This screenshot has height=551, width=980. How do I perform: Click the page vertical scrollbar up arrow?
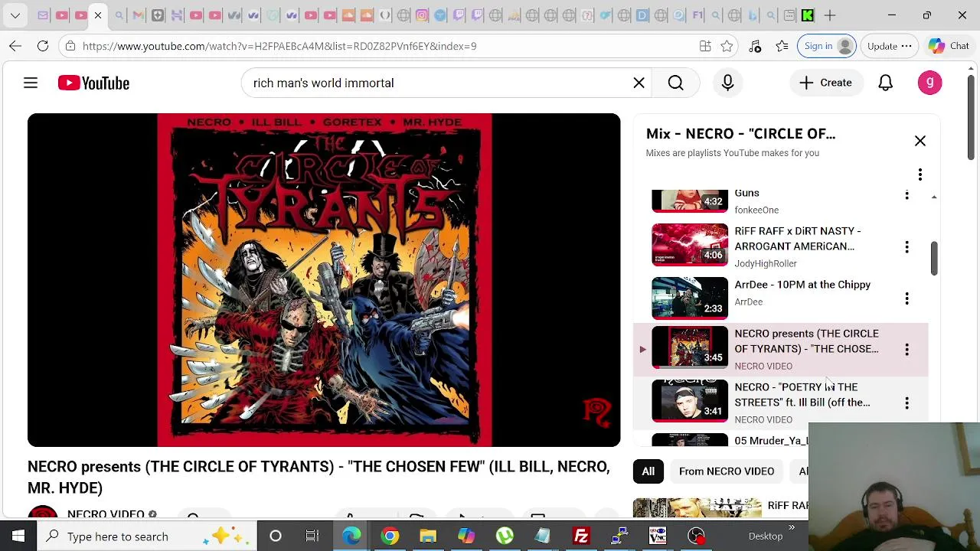pos(971,70)
